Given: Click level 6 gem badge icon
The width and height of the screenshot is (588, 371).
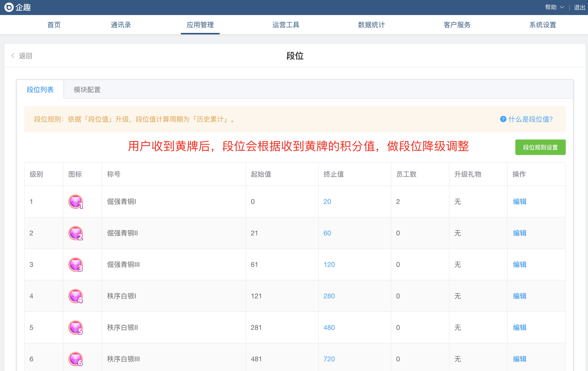Looking at the screenshot, I should [x=76, y=359].
